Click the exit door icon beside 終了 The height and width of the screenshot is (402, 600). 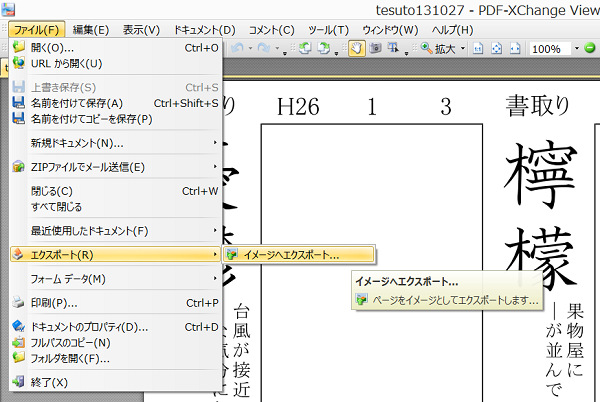click(x=18, y=381)
